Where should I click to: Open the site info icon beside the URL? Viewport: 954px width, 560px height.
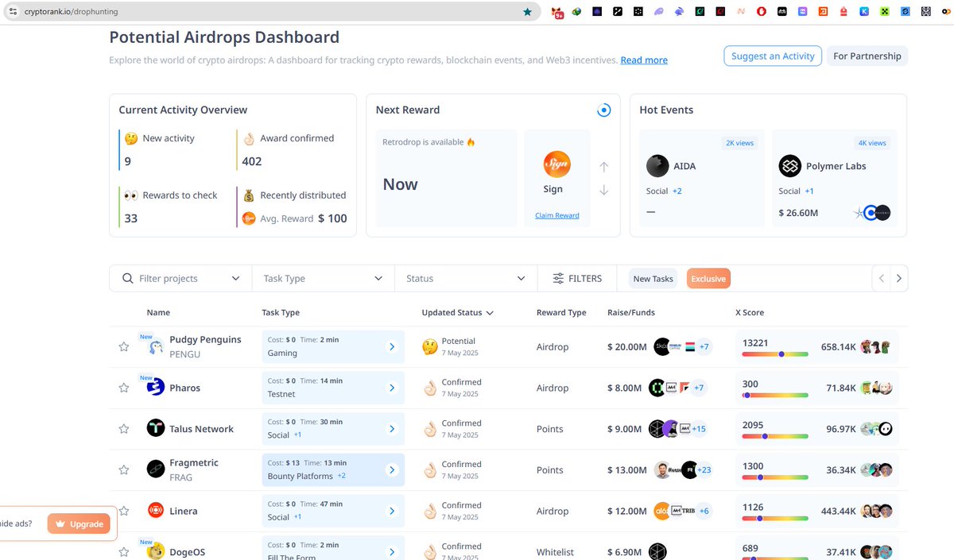point(12,12)
